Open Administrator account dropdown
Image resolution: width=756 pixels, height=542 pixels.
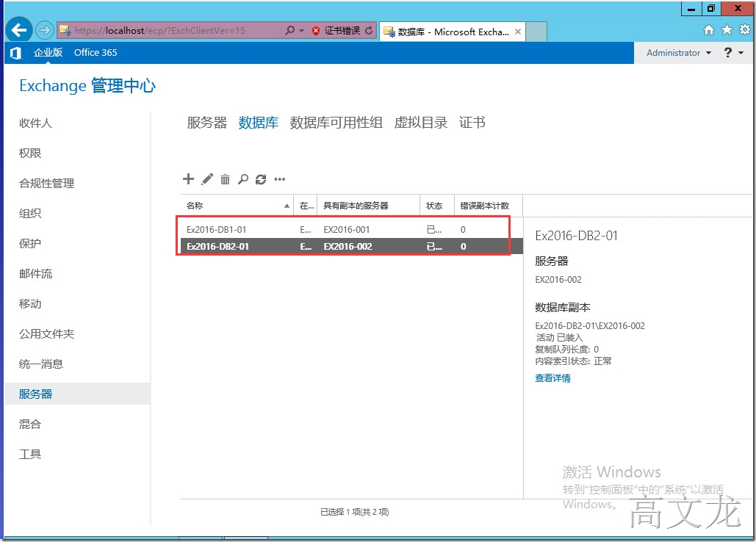click(679, 53)
